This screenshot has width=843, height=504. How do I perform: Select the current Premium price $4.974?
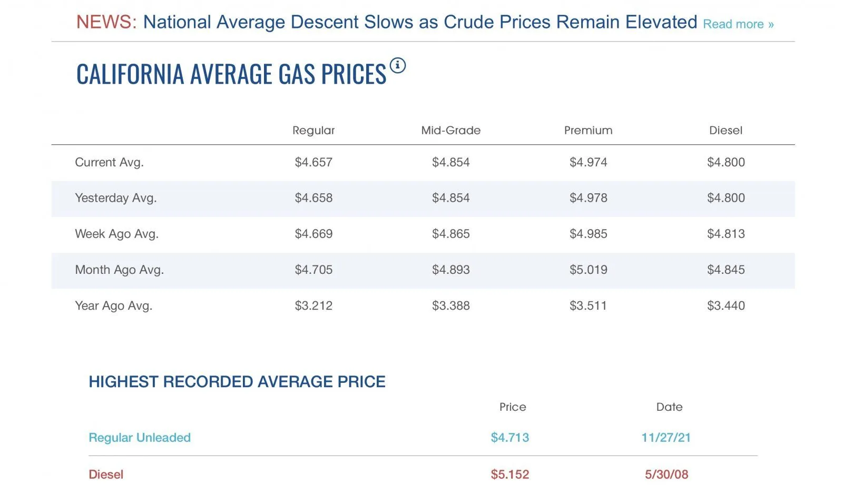[588, 162]
